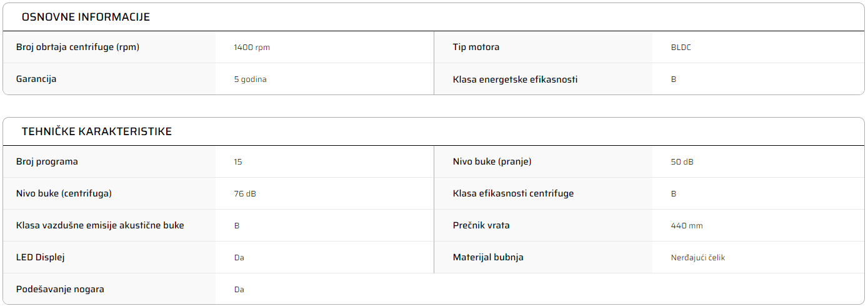The height and width of the screenshot is (306, 868).
Task: Select the Tip motora label
Action: [x=476, y=47]
